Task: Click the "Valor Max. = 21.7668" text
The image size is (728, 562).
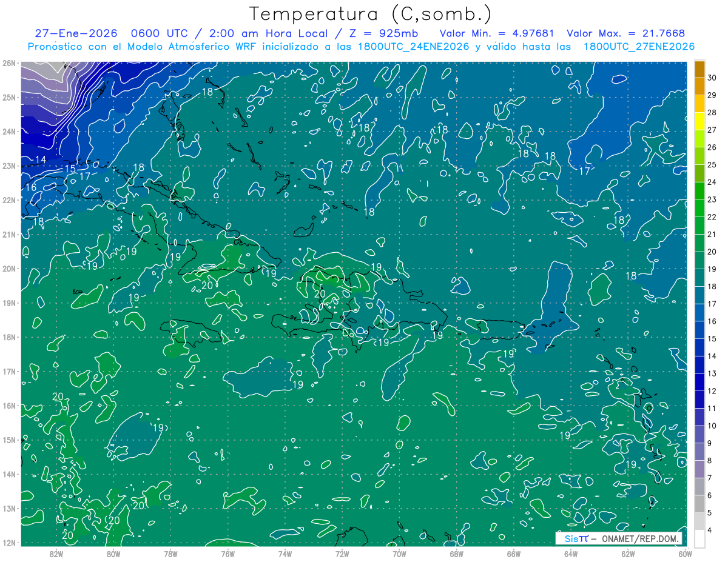Action: click(x=625, y=33)
